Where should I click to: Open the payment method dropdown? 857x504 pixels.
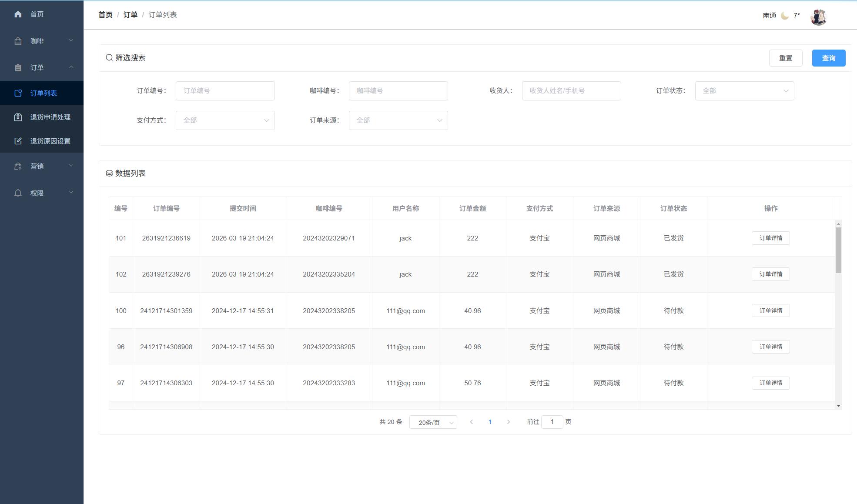pyautogui.click(x=225, y=120)
